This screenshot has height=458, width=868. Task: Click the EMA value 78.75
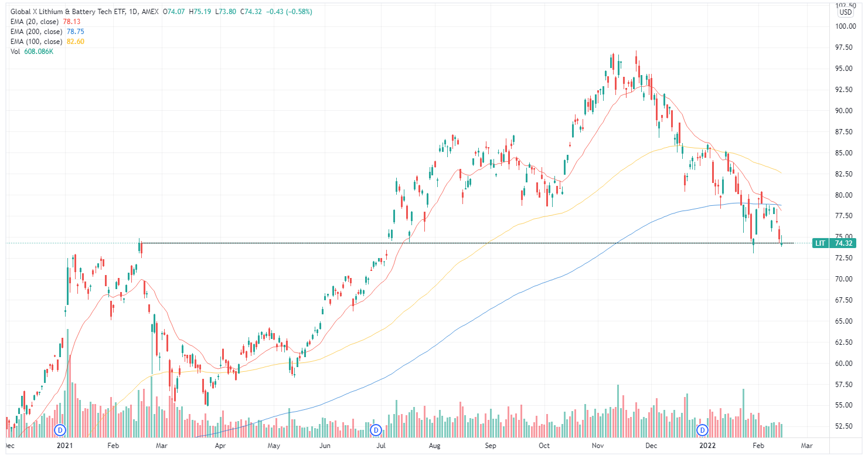[75, 32]
